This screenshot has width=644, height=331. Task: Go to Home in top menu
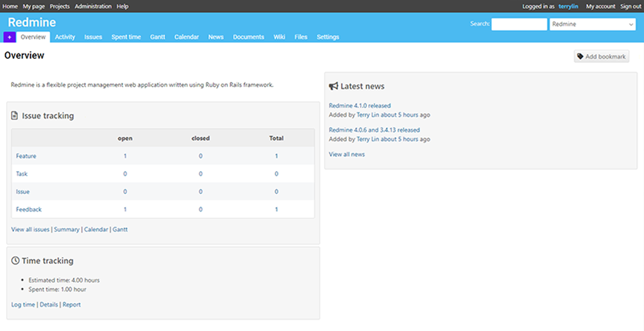(10, 6)
